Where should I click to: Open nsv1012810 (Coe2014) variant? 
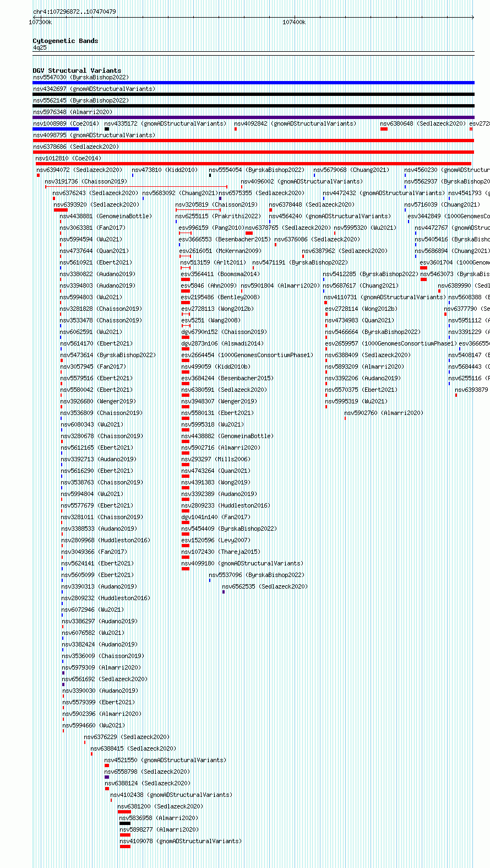click(x=68, y=159)
